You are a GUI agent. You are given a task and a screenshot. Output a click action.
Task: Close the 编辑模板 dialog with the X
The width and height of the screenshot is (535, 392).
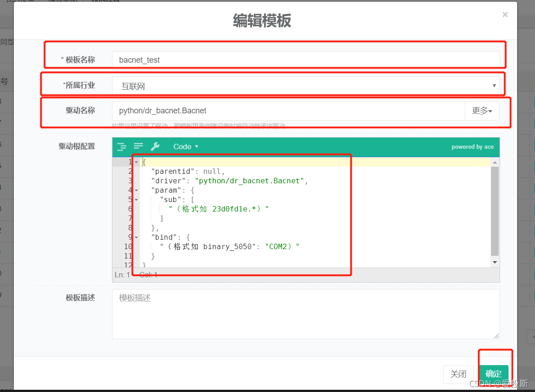(505, 15)
